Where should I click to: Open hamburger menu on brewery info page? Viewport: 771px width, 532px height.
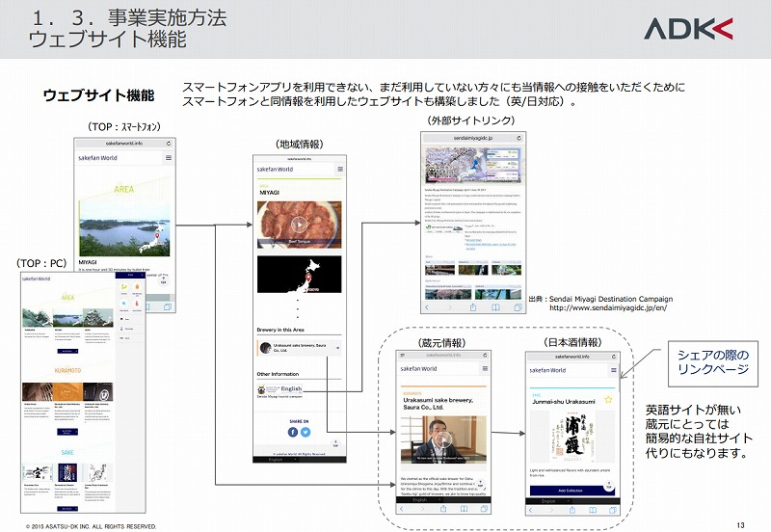pos(485,369)
